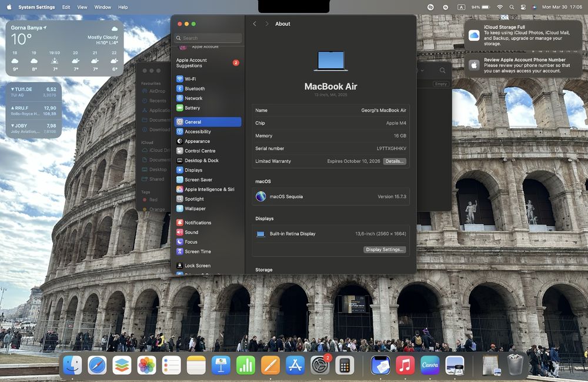
Task: Open Spotlight search in the menu bar
Action: 512,7
